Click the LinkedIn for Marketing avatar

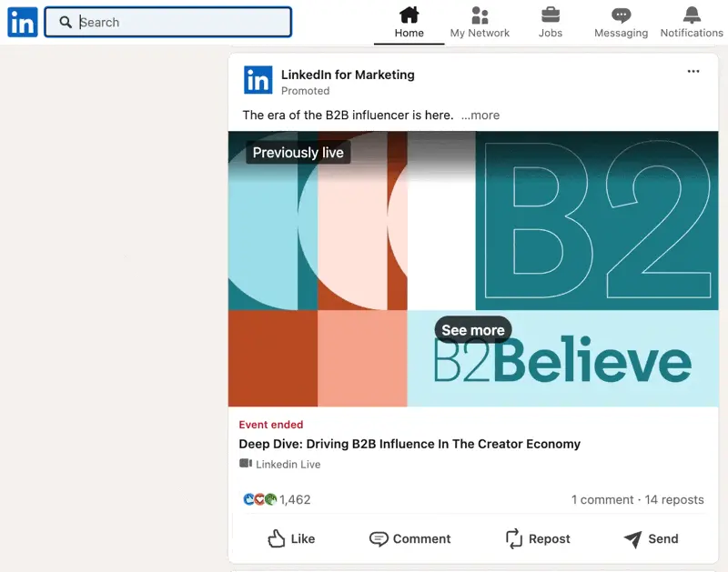point(258,80)
